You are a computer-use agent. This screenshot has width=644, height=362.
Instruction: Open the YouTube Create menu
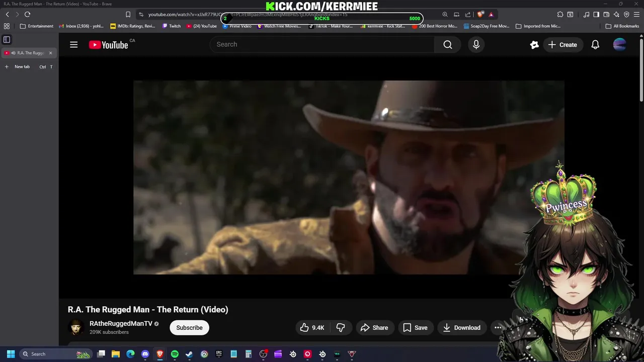click(562, 45)
